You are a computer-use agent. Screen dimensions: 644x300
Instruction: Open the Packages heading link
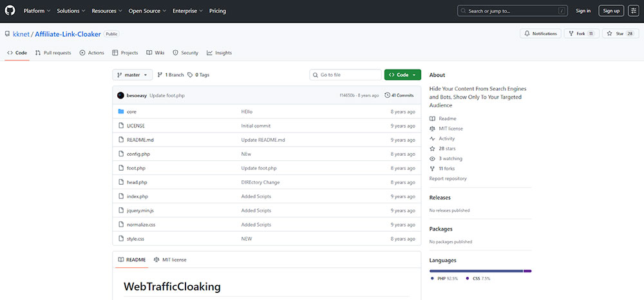440,229
